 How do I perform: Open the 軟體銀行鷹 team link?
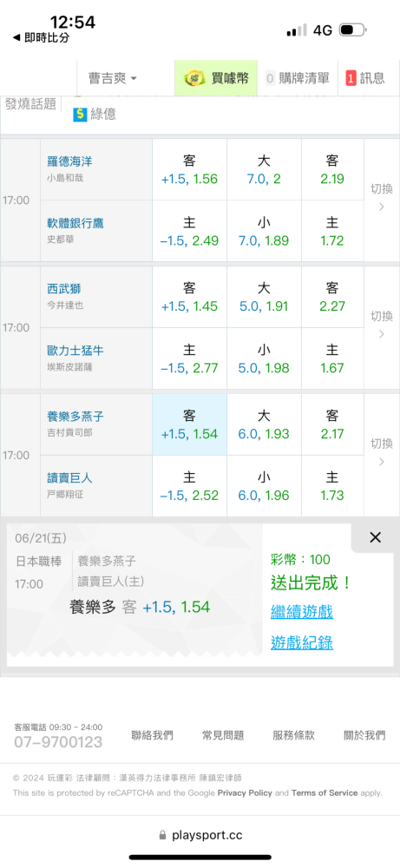[x=75, y=223]
